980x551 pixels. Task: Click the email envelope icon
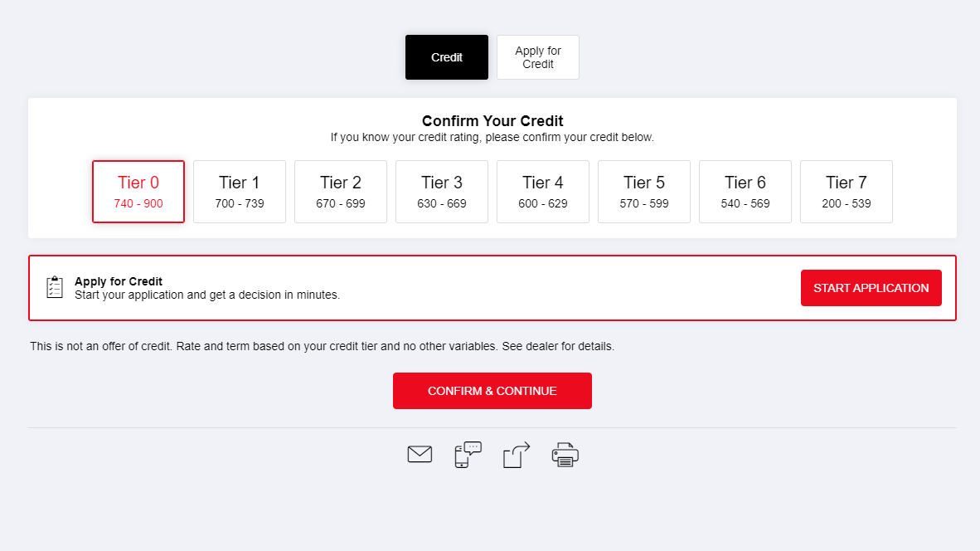click(x=420, y=454)
